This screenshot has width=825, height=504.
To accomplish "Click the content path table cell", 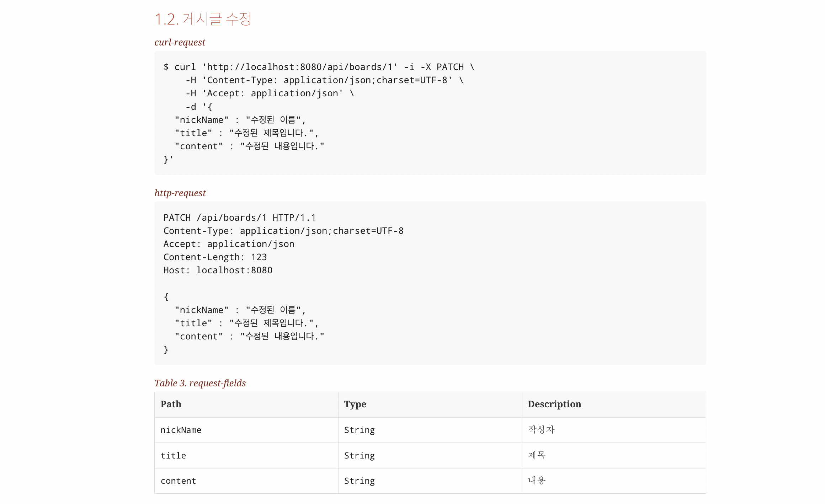I will pyautogui.click(x=178, y=481).
